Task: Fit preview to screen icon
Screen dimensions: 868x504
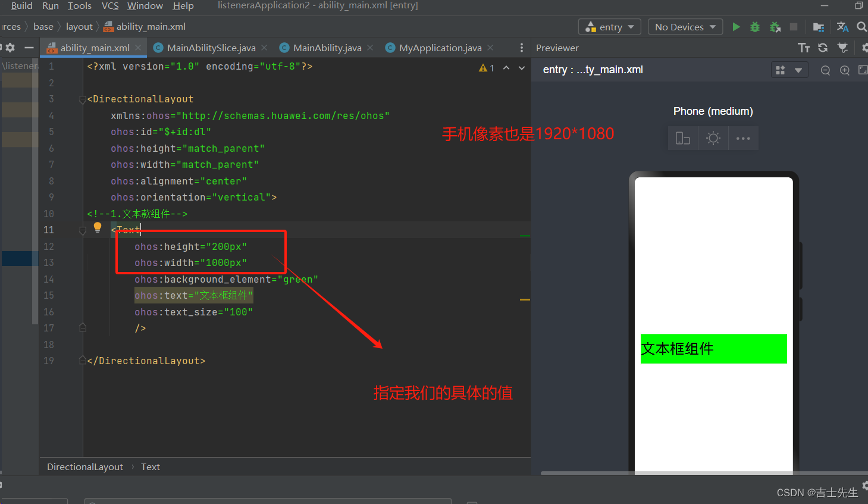Action: point(863,70)
